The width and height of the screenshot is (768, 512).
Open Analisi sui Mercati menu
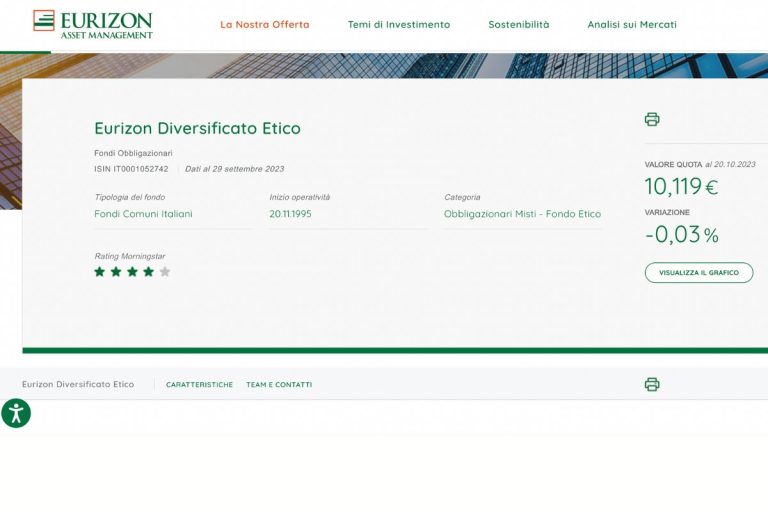(632, 24)
